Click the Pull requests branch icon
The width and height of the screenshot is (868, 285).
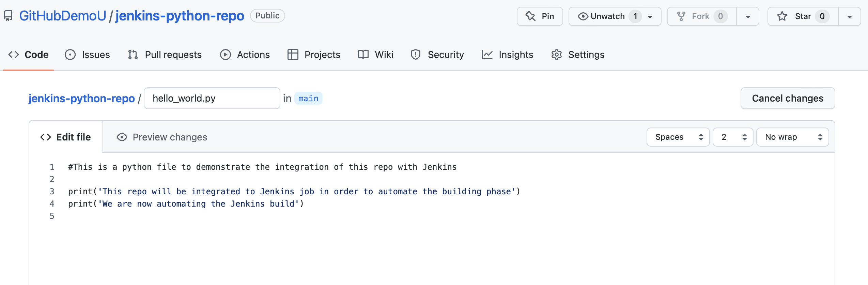click(133, 55)
